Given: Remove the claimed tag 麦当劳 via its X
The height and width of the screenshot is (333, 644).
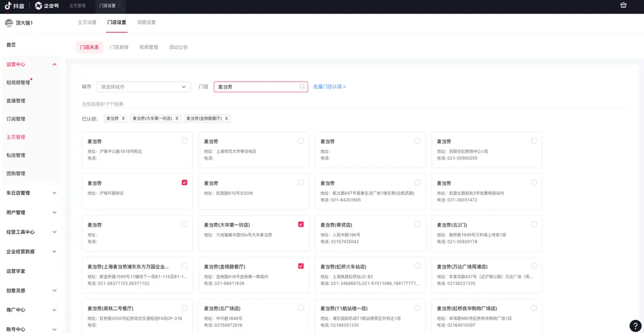Looking at the screenshot, I should tap(123, 118).
